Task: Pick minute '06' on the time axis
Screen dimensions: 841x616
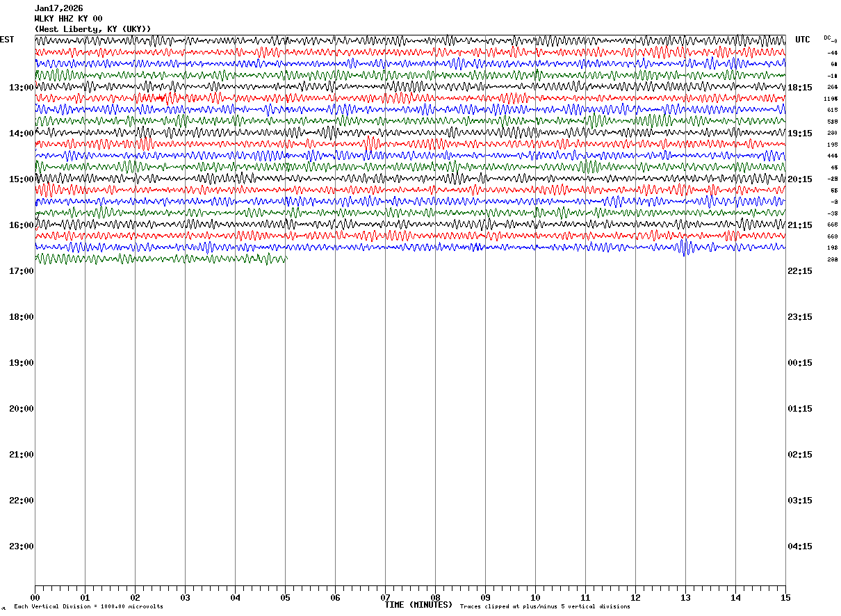Action: tap(335, 597)
